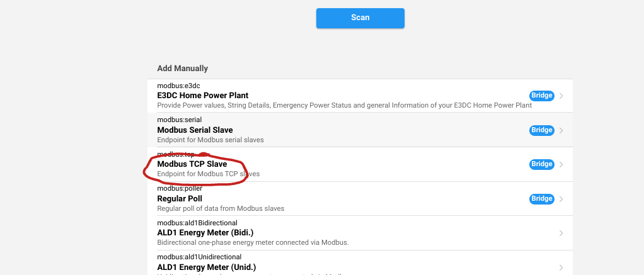Click the E3DC power plant description text
This screenshot has width=644, height=275.
(x=344, y=105)
